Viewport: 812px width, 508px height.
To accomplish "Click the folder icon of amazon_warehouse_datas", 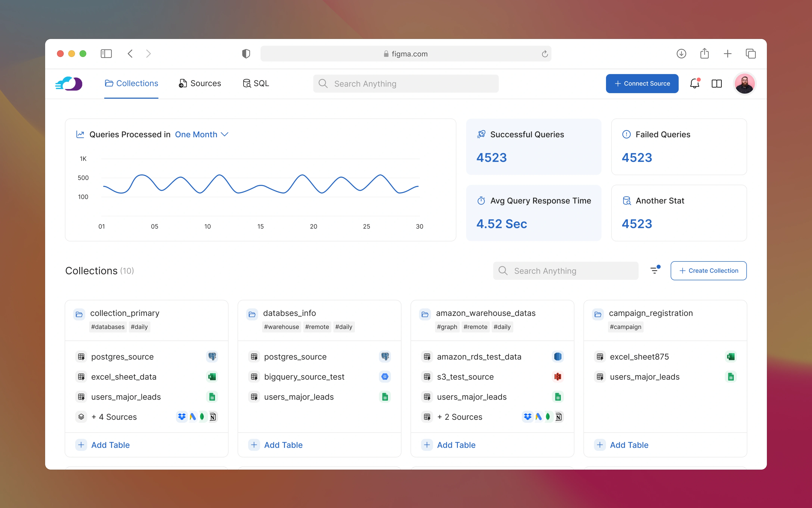I will point(425,314).
